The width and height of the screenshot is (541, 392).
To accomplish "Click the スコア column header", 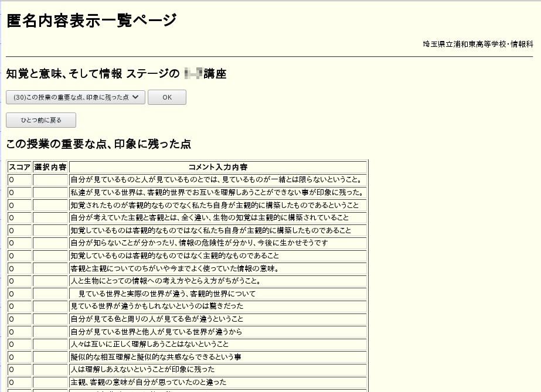I will [x=19, y=167].
